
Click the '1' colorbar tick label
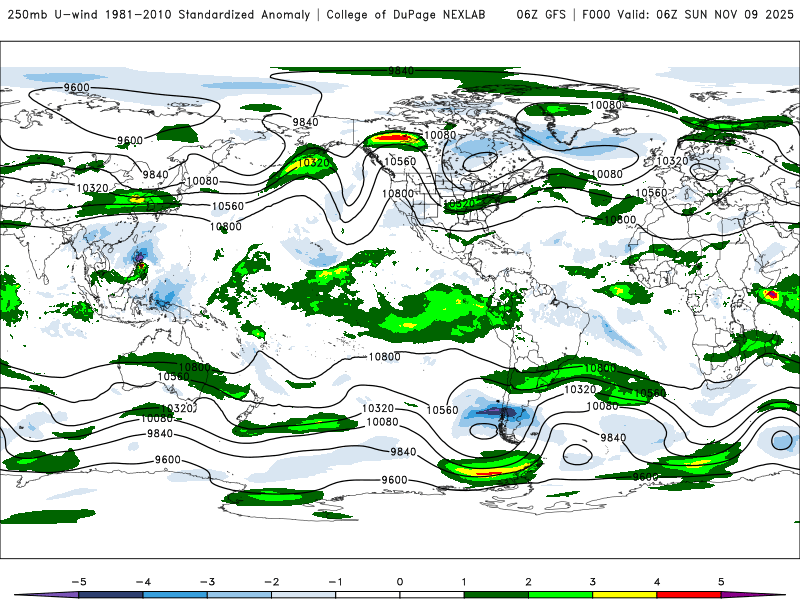click(x=464, y=582)
